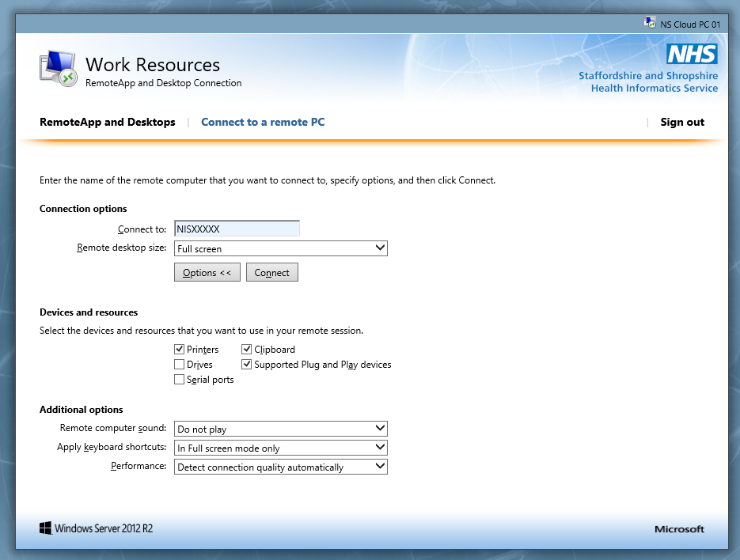This screenshot has width=740, height=560.
Task: Focus the Connect to input field
Action: 237,229
